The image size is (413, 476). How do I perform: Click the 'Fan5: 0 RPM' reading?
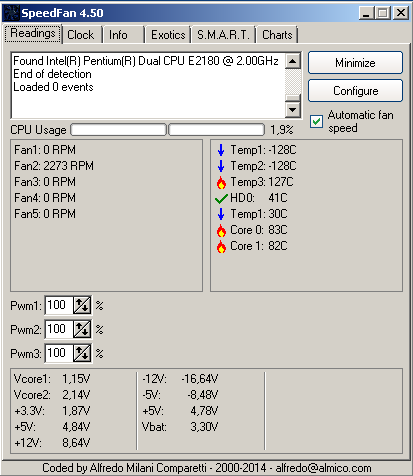tap(45, 214)
